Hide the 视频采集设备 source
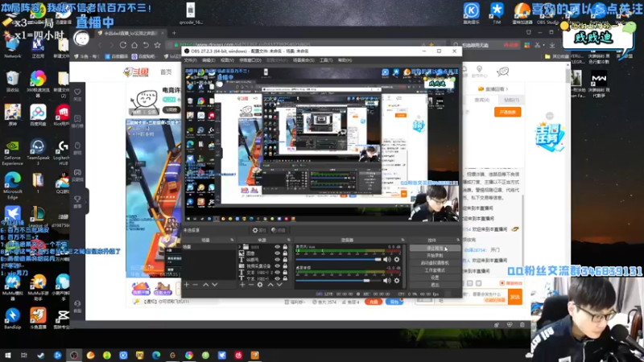 tap(277, 266)
